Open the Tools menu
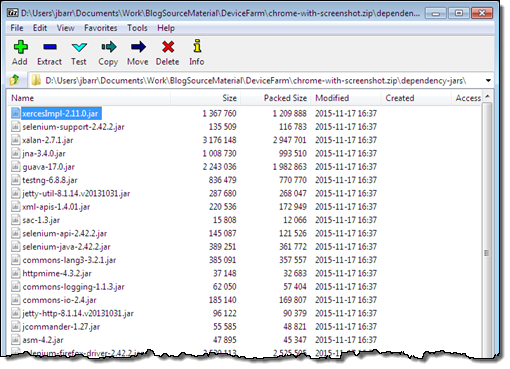The image size is (510, 369). tap(137, 28)
